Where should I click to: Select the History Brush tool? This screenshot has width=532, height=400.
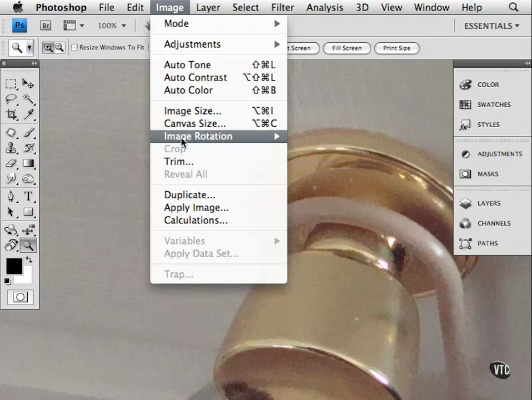pyautogui.click(x=28, y=148)
